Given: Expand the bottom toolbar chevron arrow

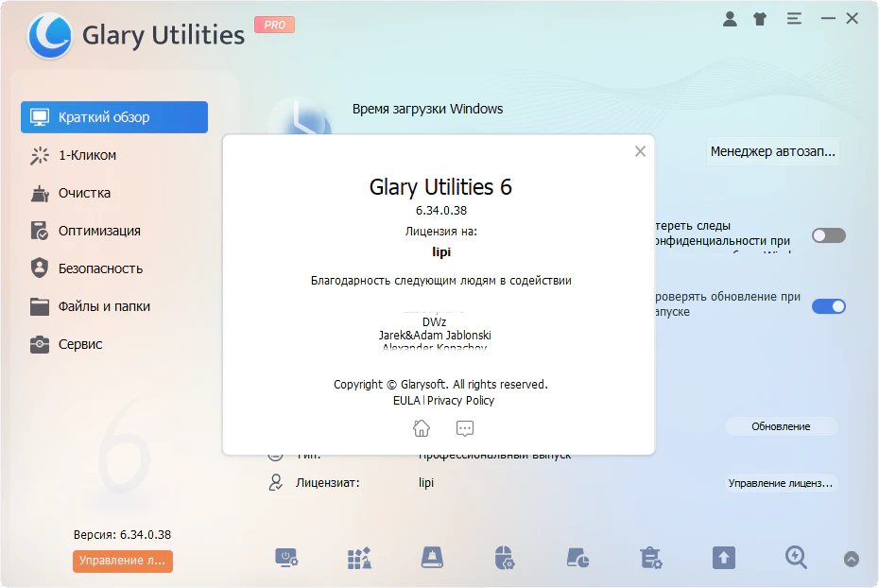Looking at the screenshot, I should click(x=852, y=559).
